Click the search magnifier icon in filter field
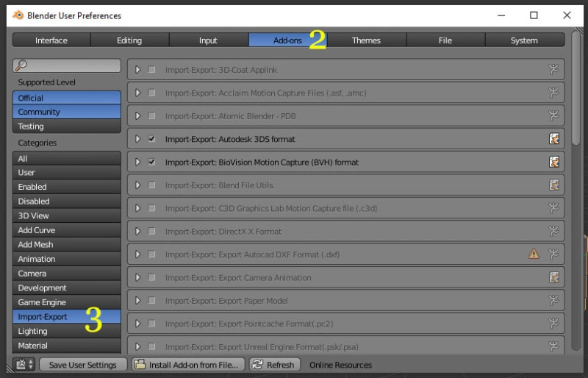Image resolution: width=588 pixels, height=378 pixels. (21, 66)
